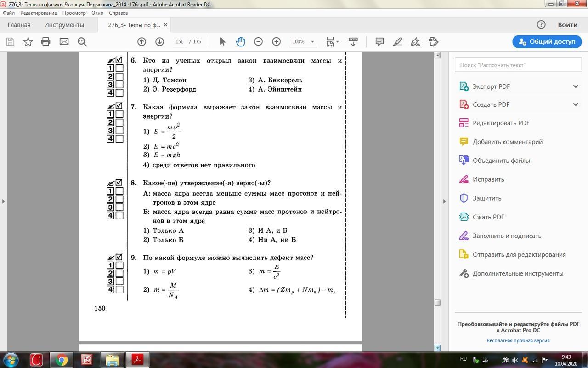Open the Редактирование menu
Image resolution: width=588 pixels, height=368 pixels.
[x=39, y=13]
